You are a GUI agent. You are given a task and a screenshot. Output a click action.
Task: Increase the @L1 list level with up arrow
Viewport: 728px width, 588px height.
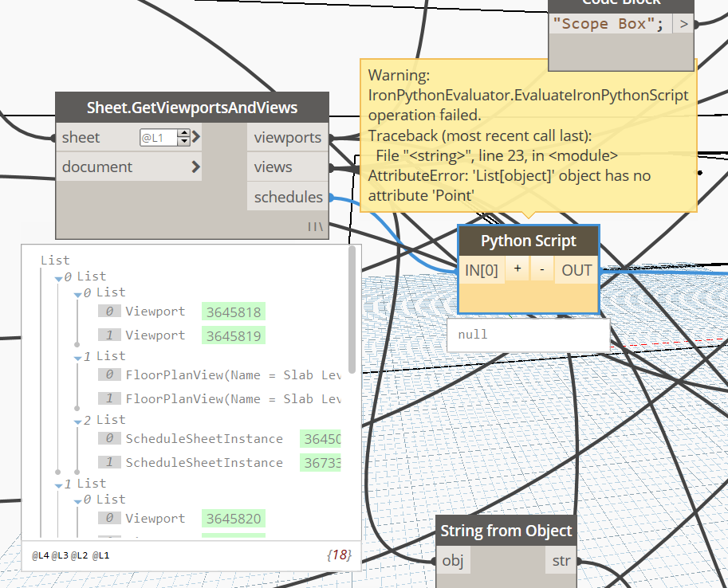[x=184, y=134]
